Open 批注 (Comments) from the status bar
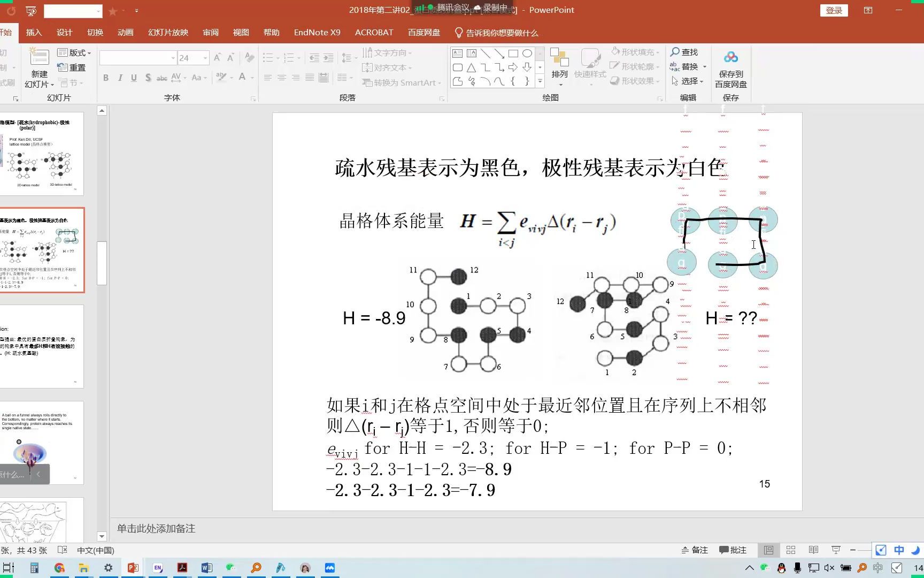The height and width of the screenshot is (578, 924). pyautogui.click(x=733, y=550)
